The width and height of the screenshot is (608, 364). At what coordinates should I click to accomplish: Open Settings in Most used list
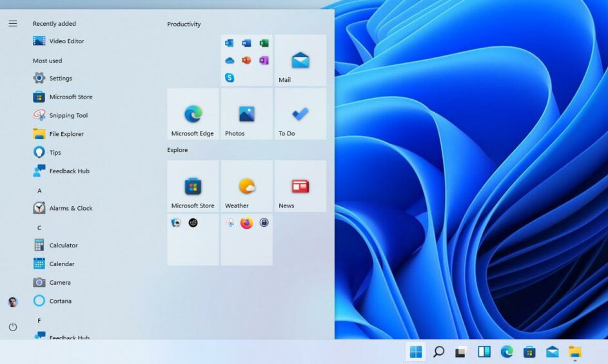tap(53, 78)
